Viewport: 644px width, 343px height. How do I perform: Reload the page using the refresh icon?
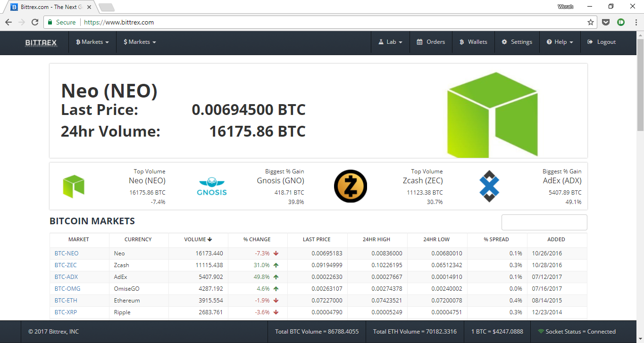point(35,22)
